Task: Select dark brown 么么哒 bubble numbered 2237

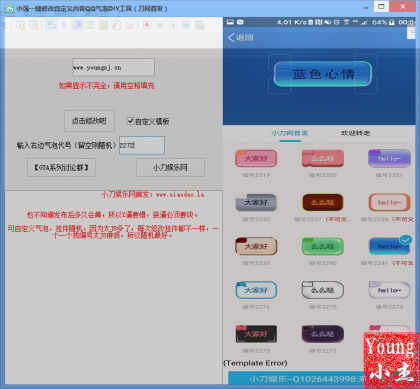Action: pyautogui.click(x=323, y=202)
